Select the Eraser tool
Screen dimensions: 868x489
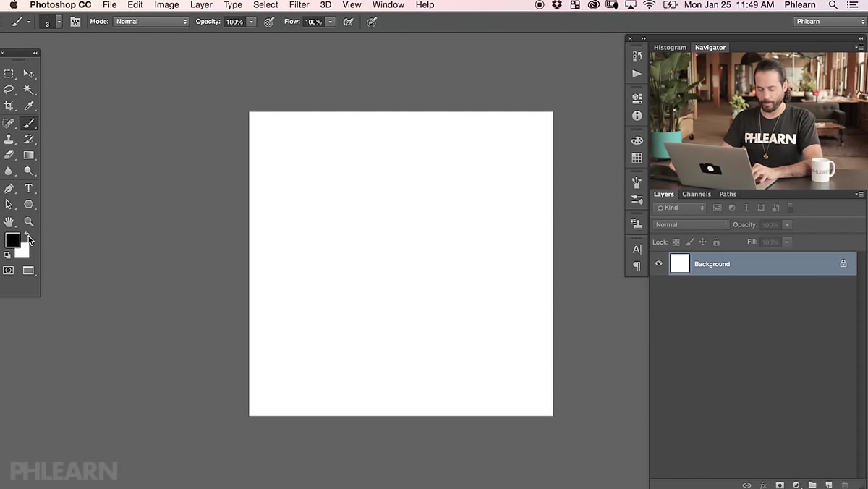9,155
